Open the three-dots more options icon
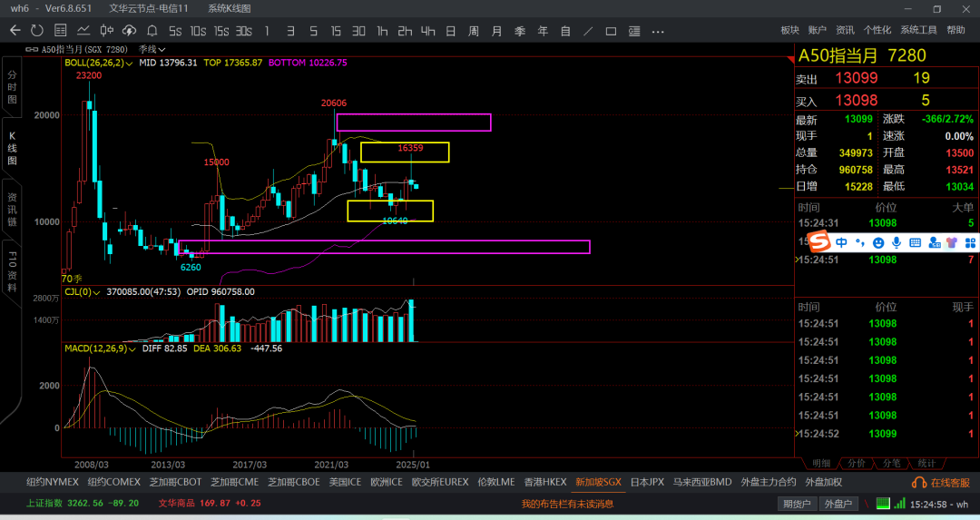This screenshot has height=520, width=980. click(x=658, y=31)
